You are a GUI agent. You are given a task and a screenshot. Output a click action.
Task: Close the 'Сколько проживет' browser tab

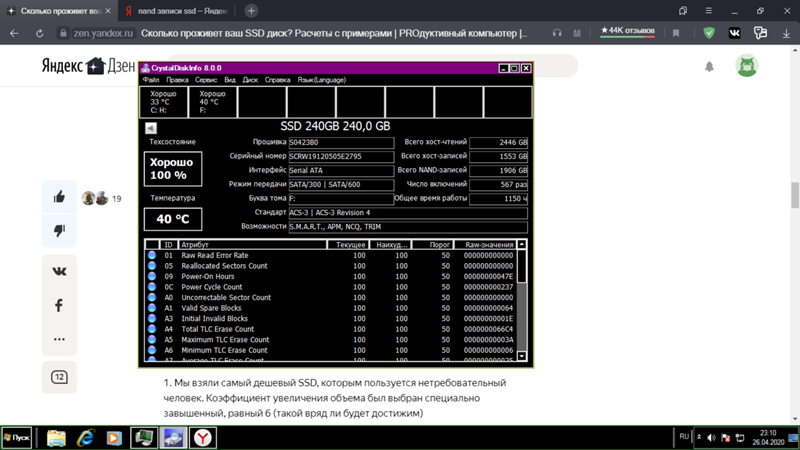tap(108, 11)
